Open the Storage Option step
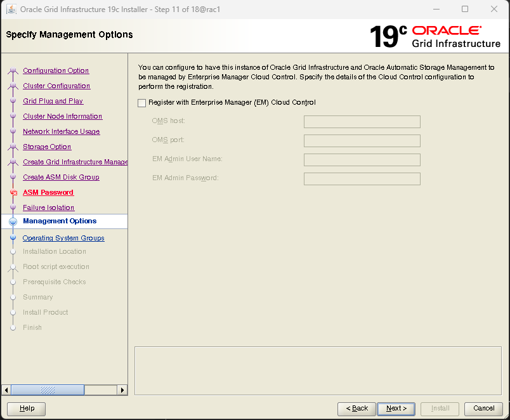Viewport: 510px width, 420px height. pos(47,147)
